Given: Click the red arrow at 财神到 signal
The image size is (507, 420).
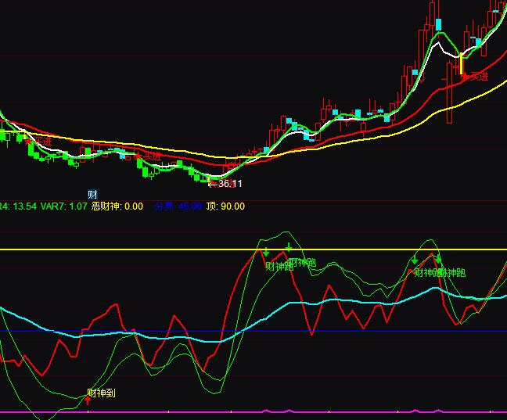Looking at the screenshot, I should [x=88, y=399].
